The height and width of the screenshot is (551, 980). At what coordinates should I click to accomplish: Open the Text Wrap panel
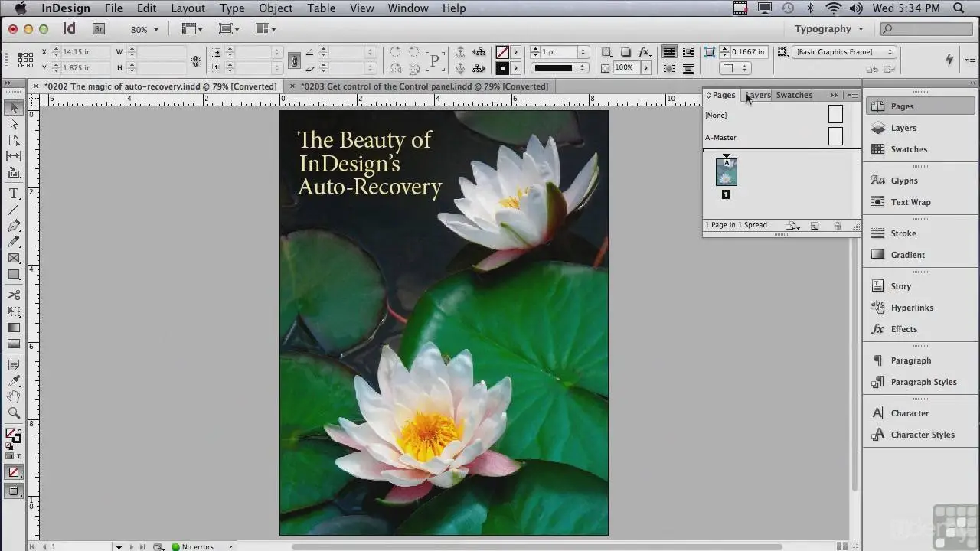pyautogui.click(x=910, y=202)
